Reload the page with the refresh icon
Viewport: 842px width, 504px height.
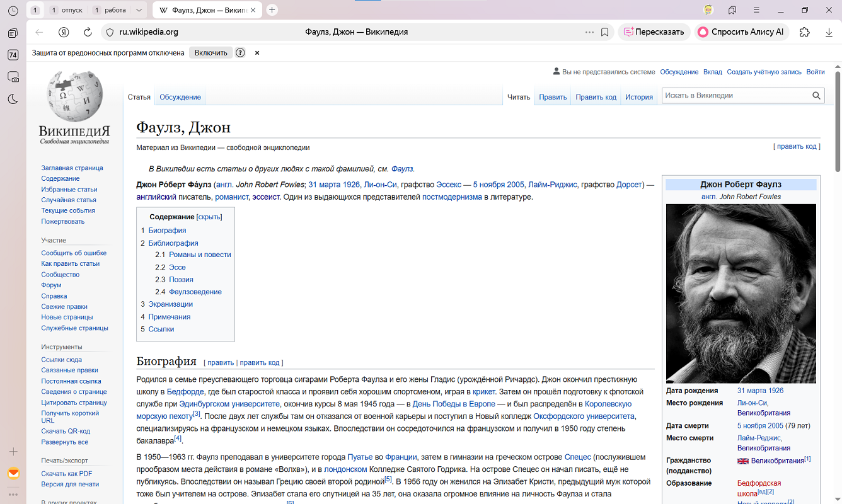click(88, 32)
